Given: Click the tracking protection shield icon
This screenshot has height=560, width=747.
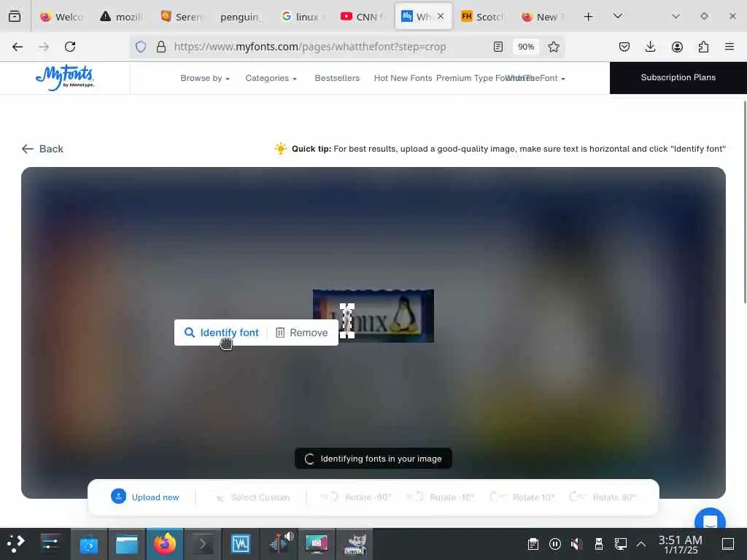Looking at the screenshot, I should tap(141, 47).
